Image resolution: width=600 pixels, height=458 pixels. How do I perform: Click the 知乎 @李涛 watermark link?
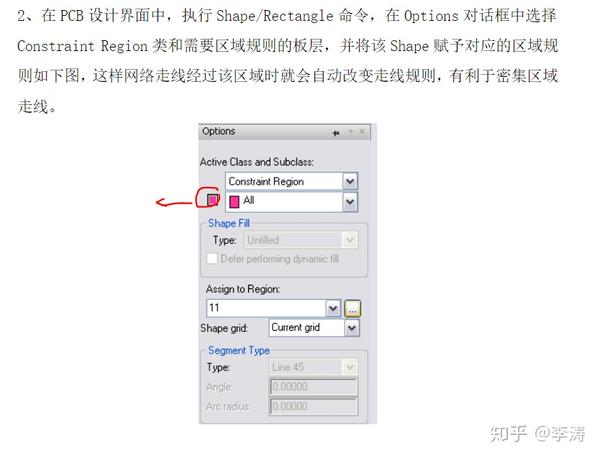[537, 434]
